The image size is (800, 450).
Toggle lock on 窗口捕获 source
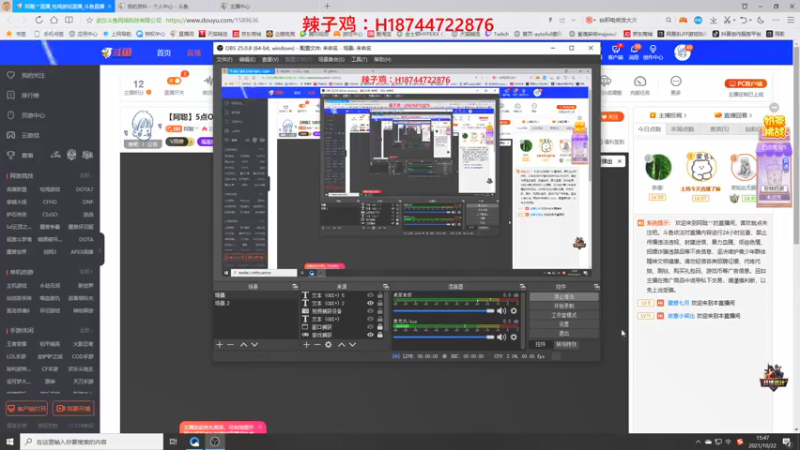coord(380,327)
